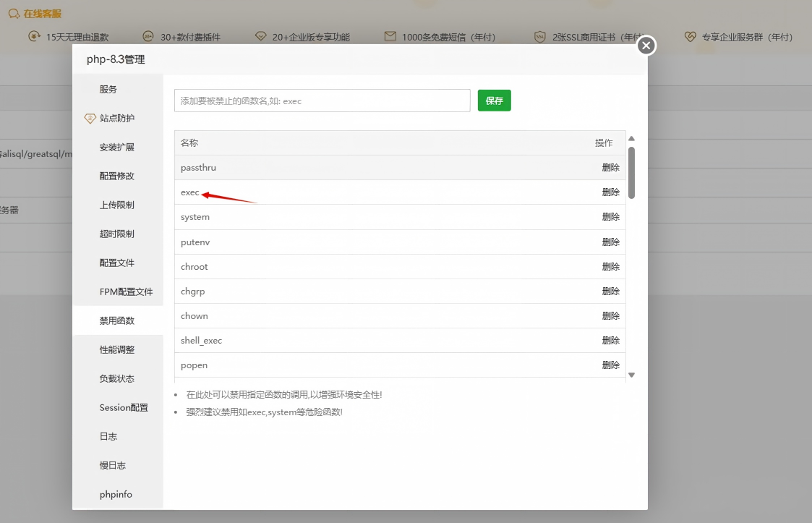Click the 15天无理由退款 refund icon
The height and width of the screenshot is (523, 812).
click(x=34, y=36)
